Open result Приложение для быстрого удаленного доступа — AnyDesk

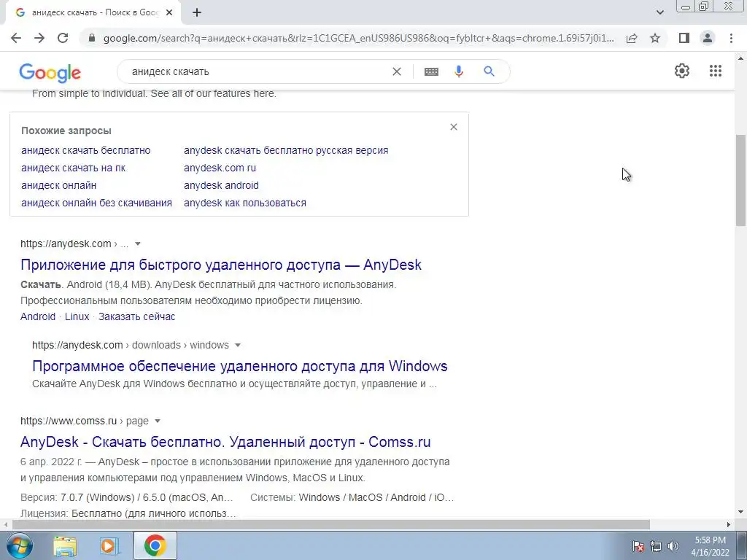221,265
